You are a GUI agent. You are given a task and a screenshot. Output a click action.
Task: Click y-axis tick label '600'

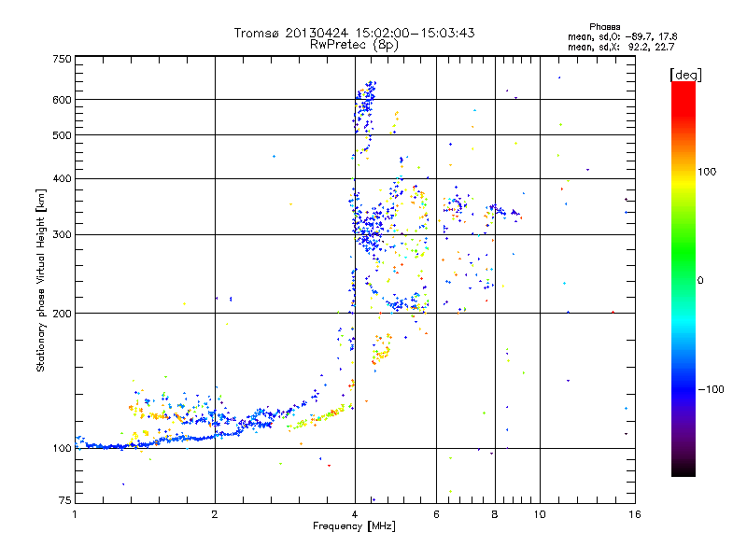63,100
